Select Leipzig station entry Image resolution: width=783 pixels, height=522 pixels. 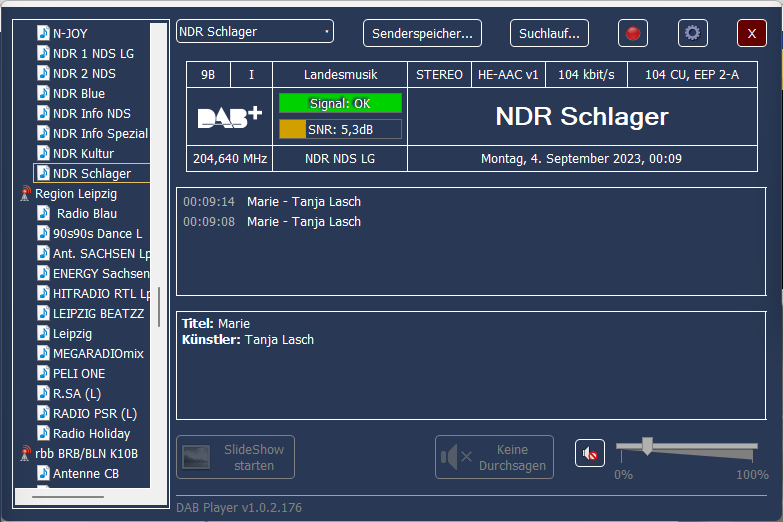tap(72, 333)
